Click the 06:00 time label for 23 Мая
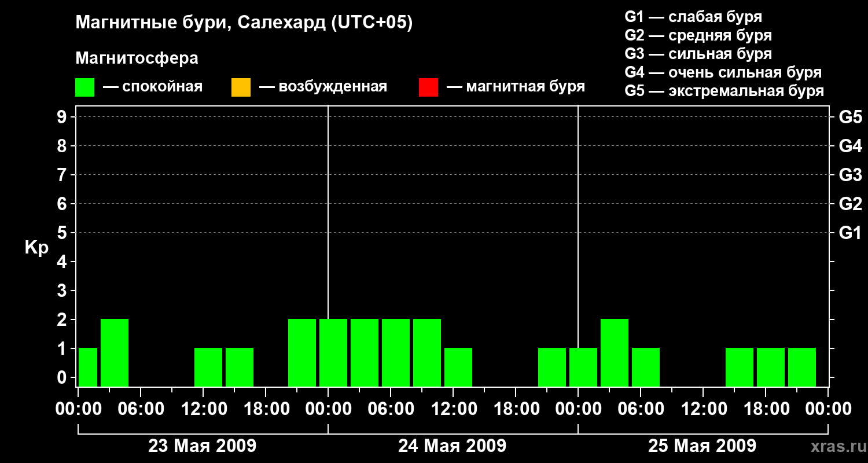Screen dimensions: 868x463 click(141, 409)
